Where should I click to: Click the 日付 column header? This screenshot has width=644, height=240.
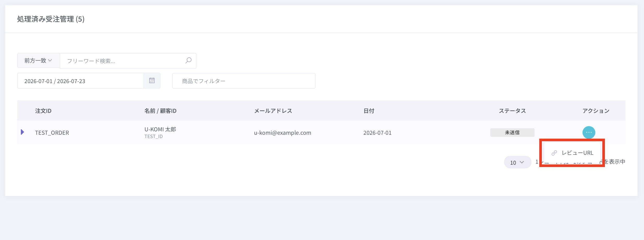[x=369, y=111]
